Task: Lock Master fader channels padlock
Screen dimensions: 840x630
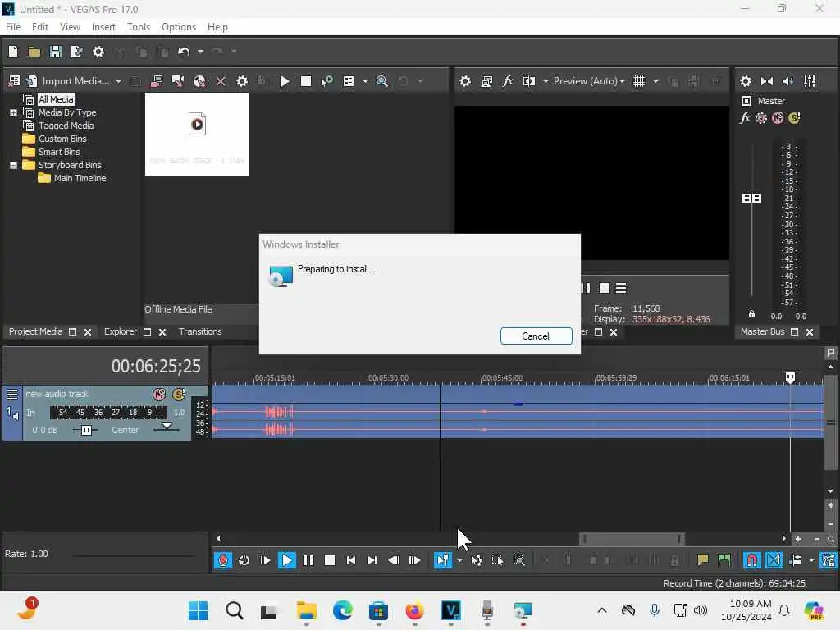Action: [x=751, y=314]
